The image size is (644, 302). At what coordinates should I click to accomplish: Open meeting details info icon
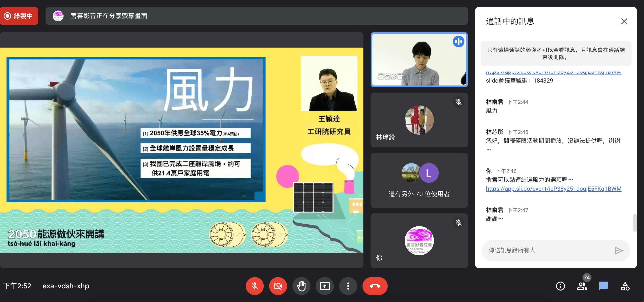point(560,286)
